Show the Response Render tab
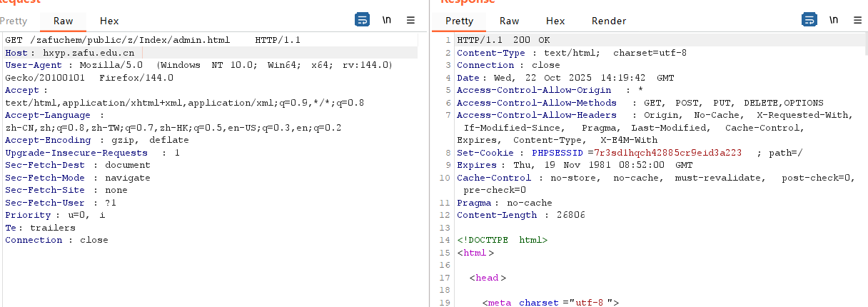868x307 pixels. click(x=609, y=21)
